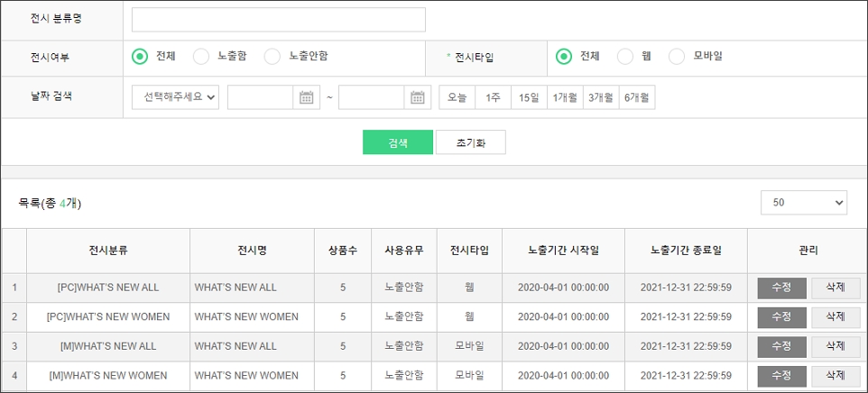Pick the 6개월 date range shortcut
The height and width of the screenshot is (393, 868).
coord(637,97)
